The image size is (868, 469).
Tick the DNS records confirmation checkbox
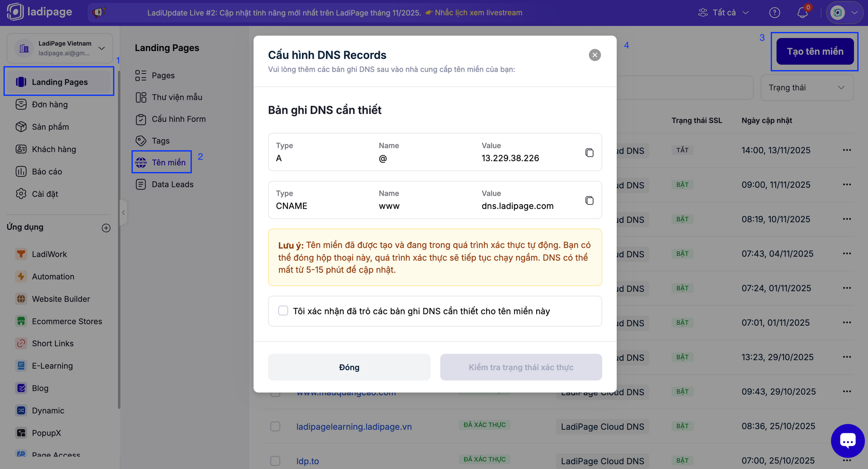283,311
